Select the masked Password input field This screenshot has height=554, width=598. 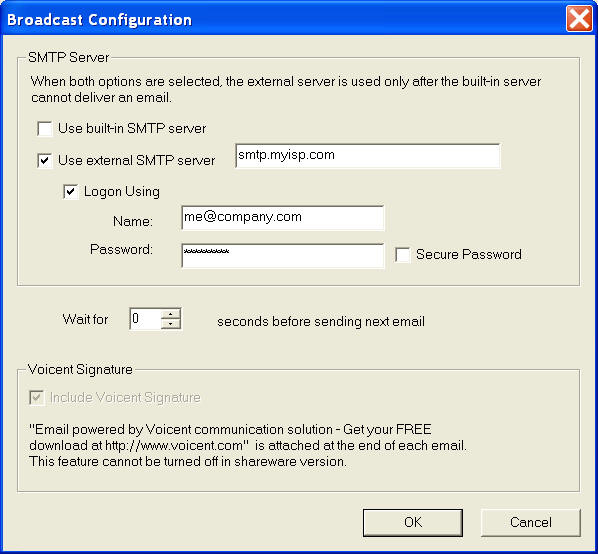(x=283, y=255)
